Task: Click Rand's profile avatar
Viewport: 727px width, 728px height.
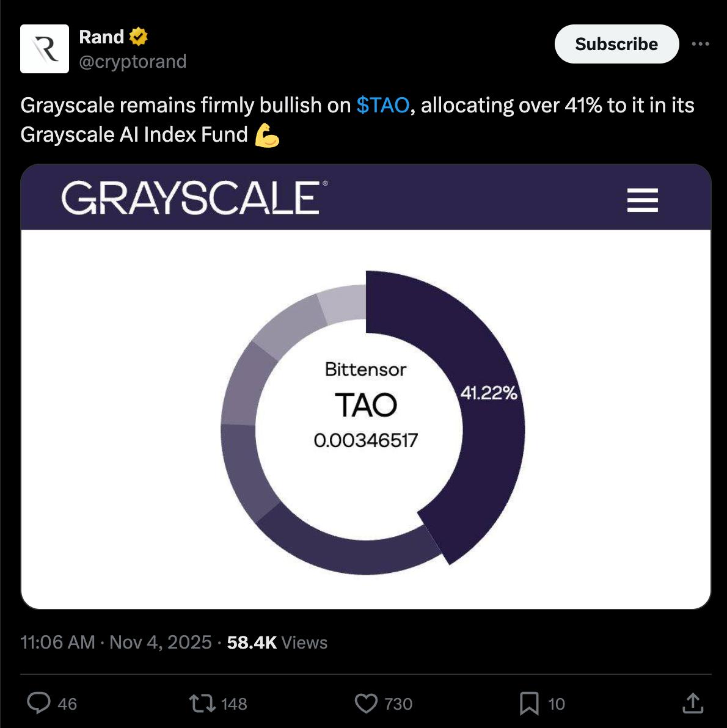Action: click(x=45, y=49)
